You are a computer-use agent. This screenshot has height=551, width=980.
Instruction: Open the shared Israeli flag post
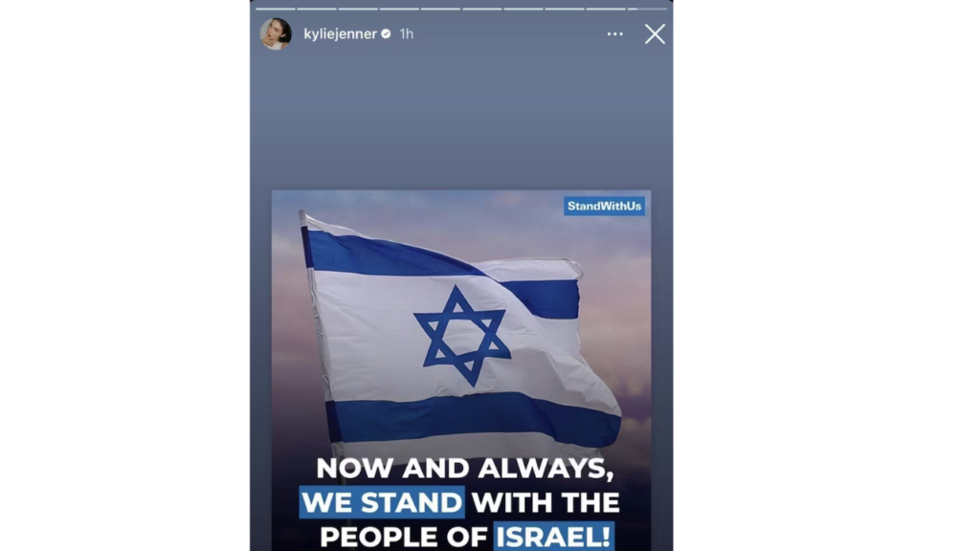tap(461, 370)
